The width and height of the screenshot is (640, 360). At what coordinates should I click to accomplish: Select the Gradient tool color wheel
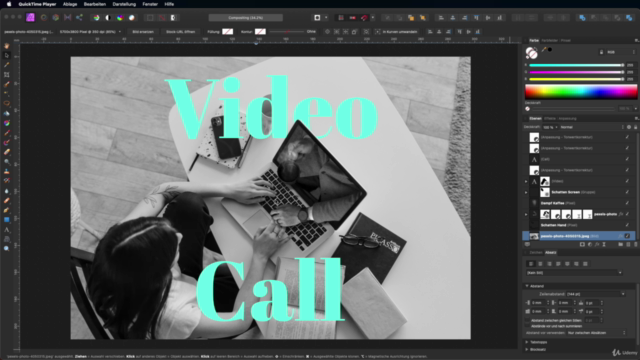7,123
